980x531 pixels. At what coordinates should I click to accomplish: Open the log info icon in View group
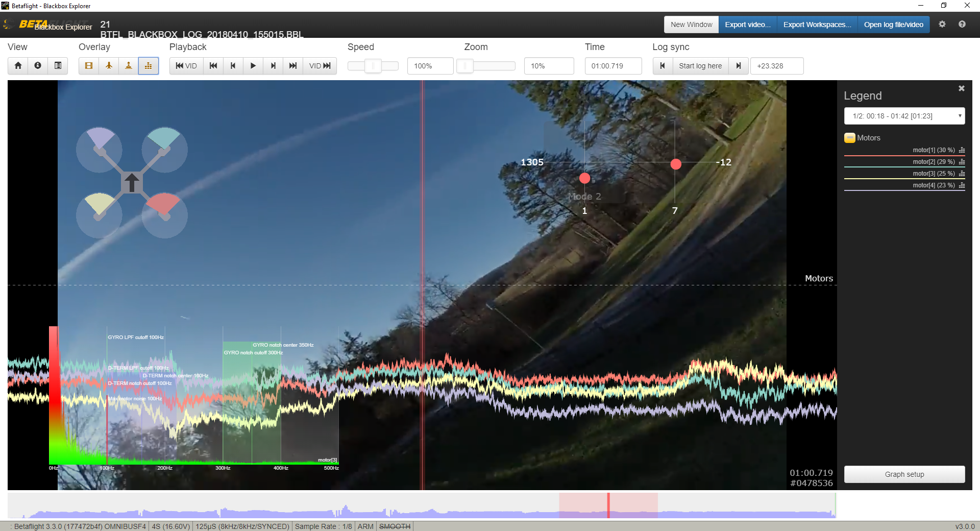(x=37, y=65)
